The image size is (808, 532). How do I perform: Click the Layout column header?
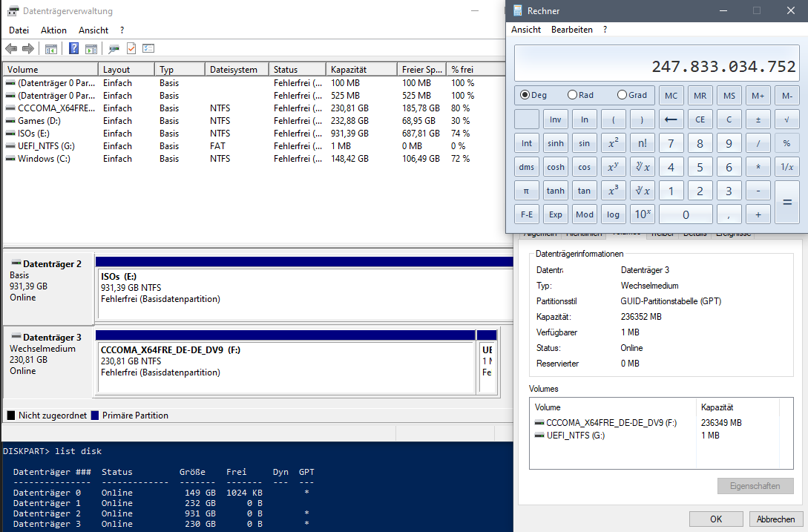click(126, 70)
